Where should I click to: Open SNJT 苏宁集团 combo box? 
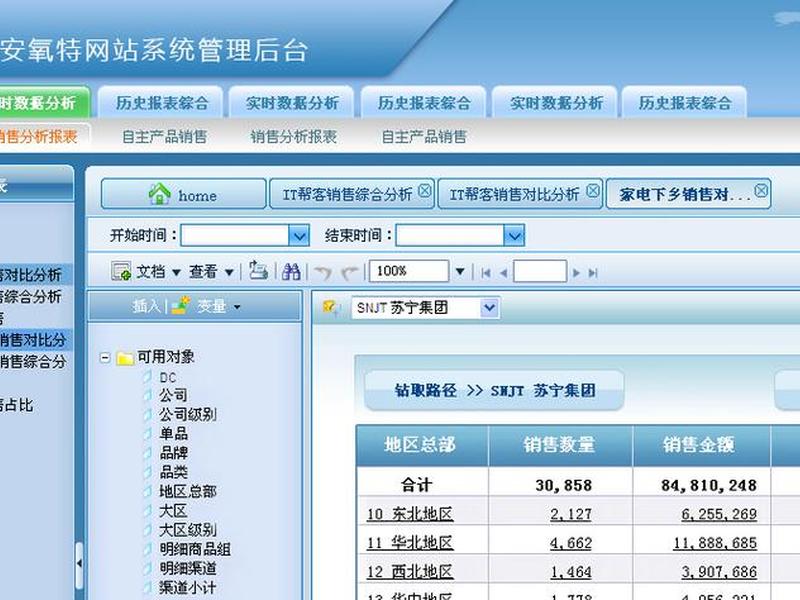pos(426,308)
